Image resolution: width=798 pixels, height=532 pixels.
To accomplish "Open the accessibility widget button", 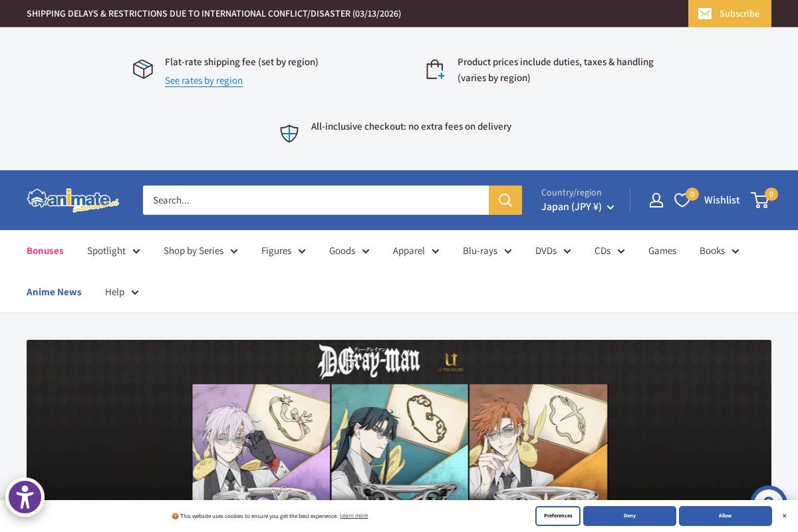I will tap(25, 497).
